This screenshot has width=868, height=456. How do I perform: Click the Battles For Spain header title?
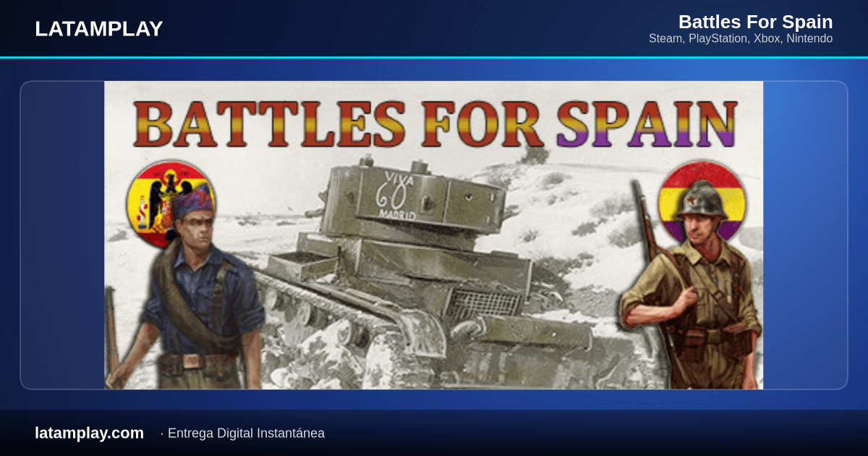756,22
